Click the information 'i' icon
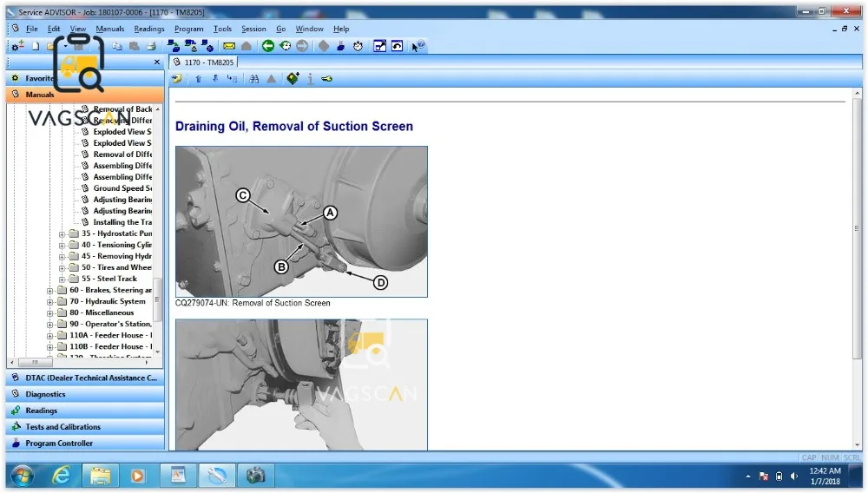 [x=310, y=79]
